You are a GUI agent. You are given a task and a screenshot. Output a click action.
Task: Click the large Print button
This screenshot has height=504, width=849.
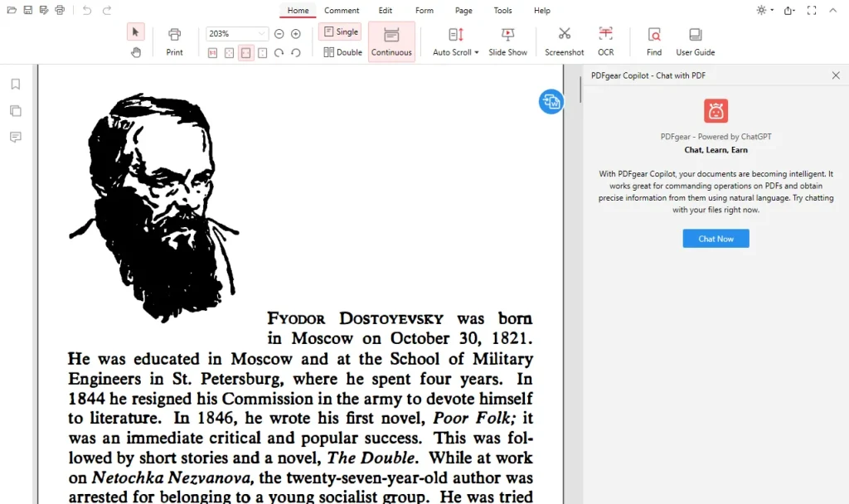click(174, 41)
